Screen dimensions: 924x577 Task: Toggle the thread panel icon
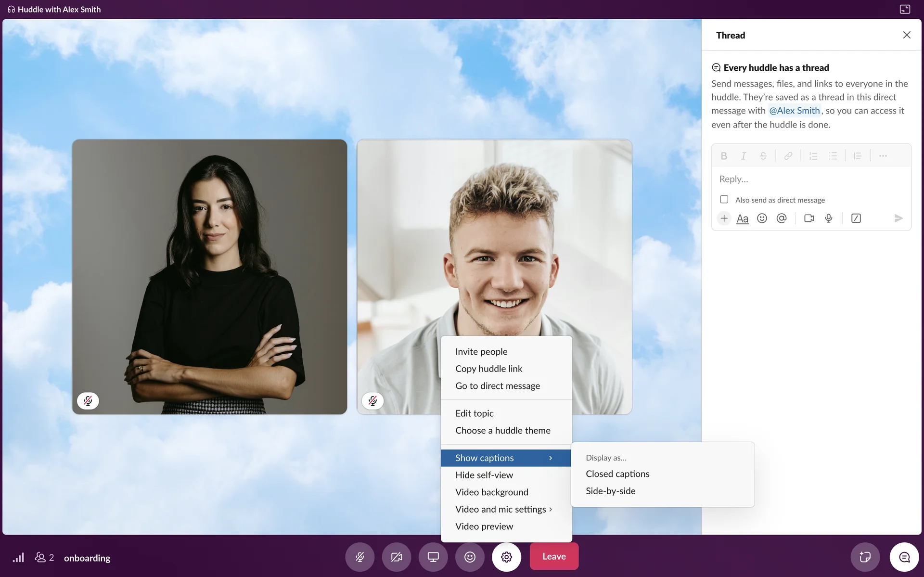[904, 557]
